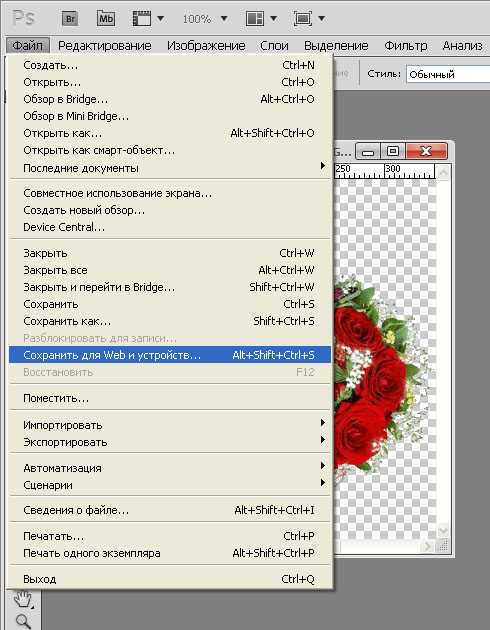Choose Открыть... menu entry
The image size is (490, 630).
(x=170, y=82)
